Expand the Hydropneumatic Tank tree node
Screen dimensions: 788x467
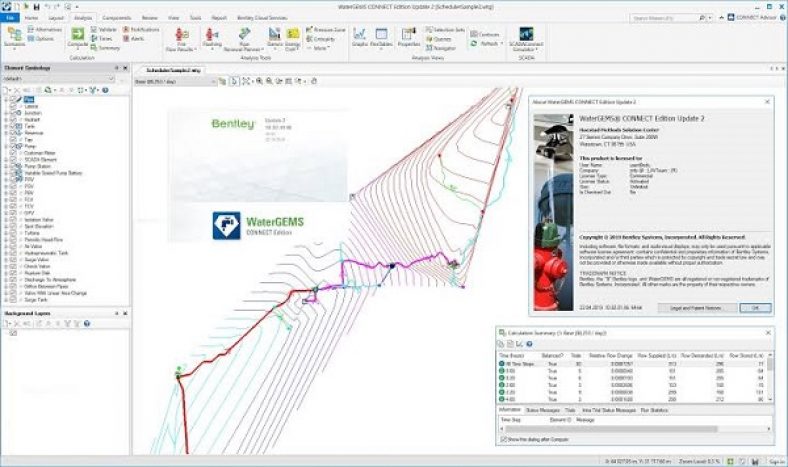click(6, 253)
